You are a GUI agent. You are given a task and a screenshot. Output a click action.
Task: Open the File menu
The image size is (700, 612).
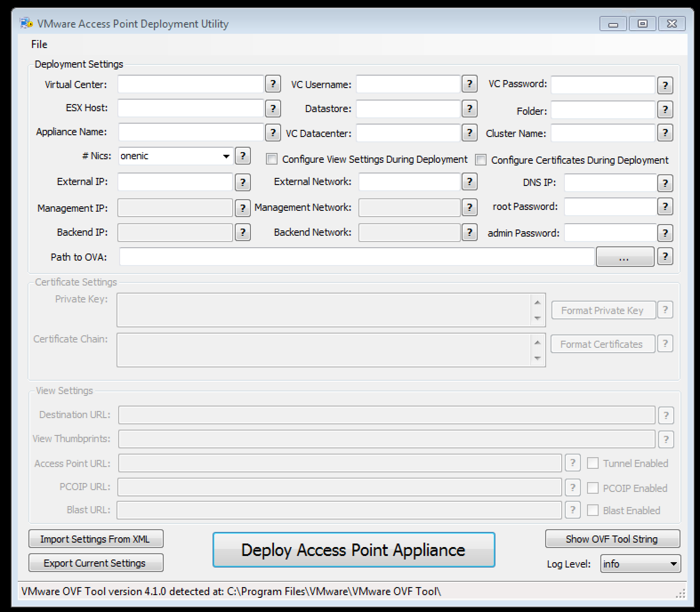pyautogui.click(x=39, y=44)
